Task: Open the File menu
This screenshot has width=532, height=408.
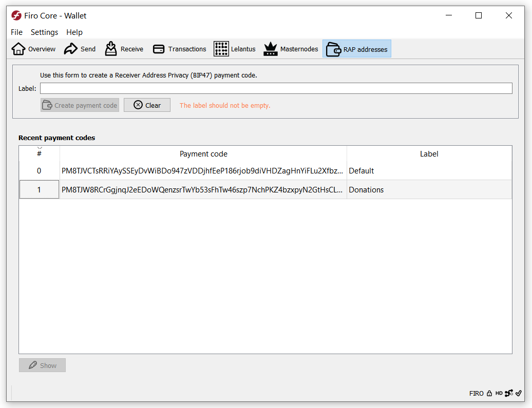Action: click(x=16, y=32)
